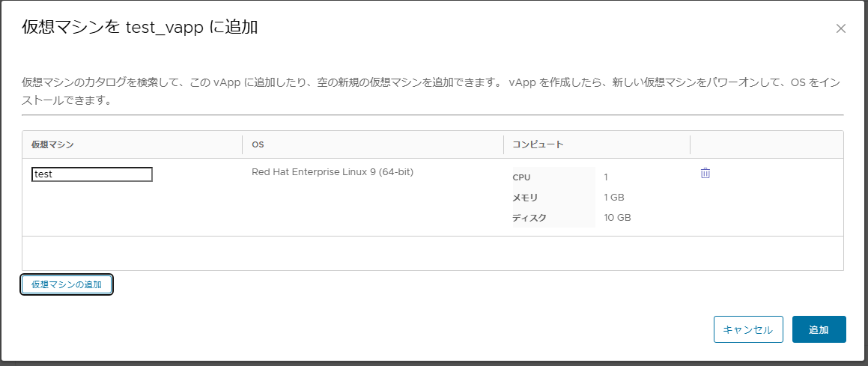Image resolution: width=868 pixels, height=366 pixels.
Task: Click the メモリ label in compute cell
Action: 525,198
